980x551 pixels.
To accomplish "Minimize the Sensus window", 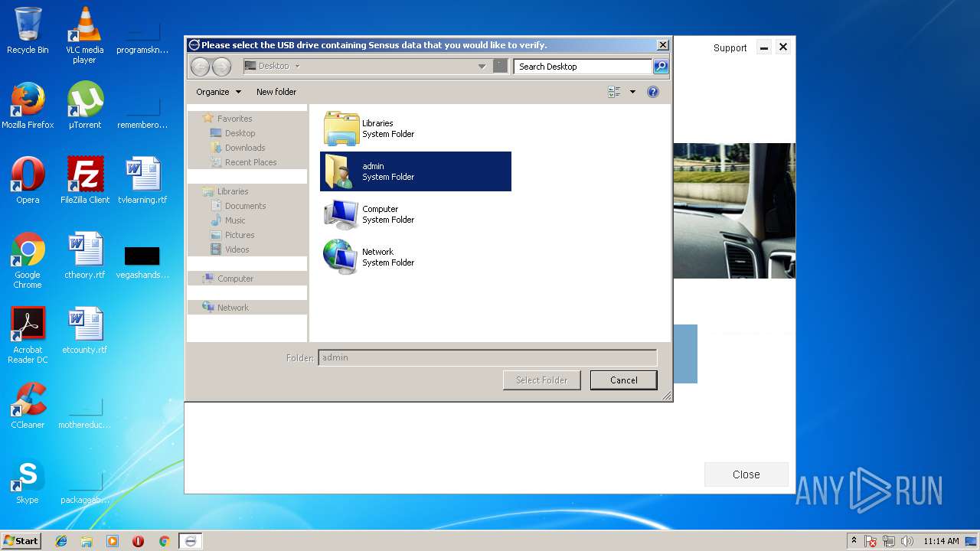I will click(763, 47).
